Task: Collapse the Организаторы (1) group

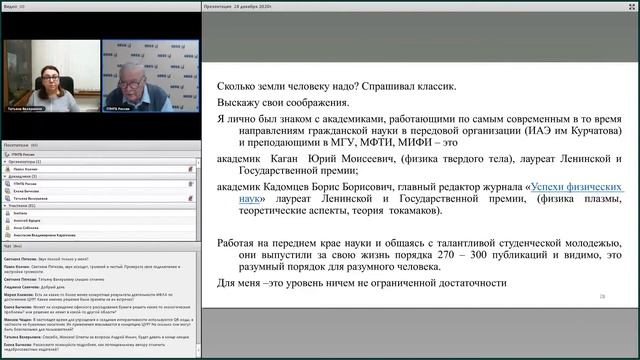Action: [5, 162]
